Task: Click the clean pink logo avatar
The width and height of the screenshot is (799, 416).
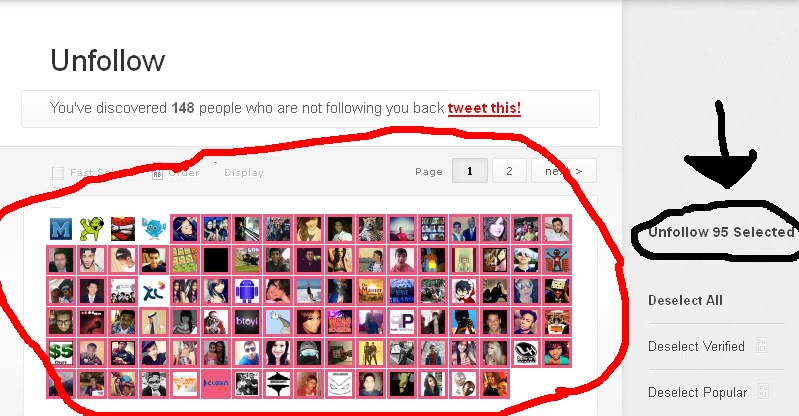Action: (216, 384)
